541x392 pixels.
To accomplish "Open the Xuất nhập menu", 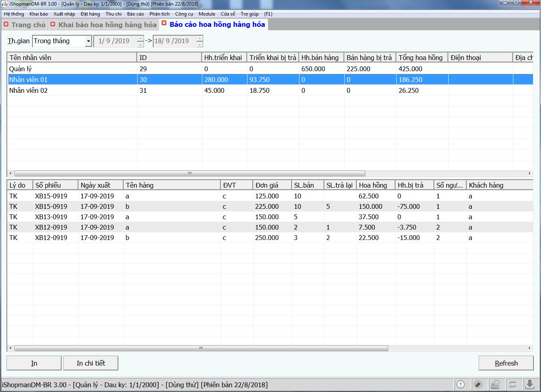I will coord(64,14).
